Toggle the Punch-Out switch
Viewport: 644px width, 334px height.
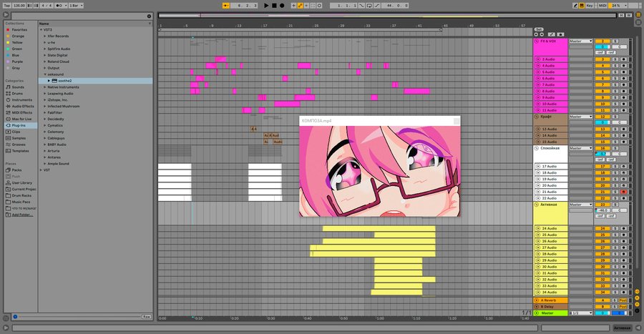click(x=376, y=5)
